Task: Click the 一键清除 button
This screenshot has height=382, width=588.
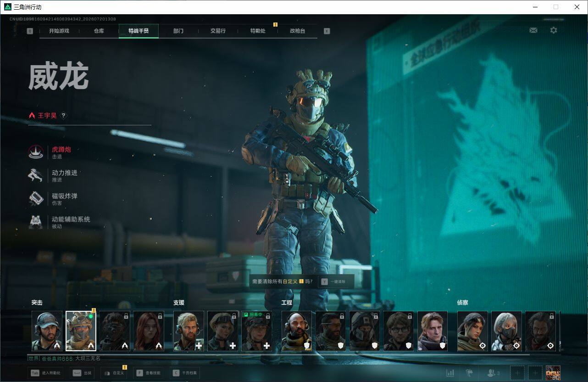Action: point(336,281)
